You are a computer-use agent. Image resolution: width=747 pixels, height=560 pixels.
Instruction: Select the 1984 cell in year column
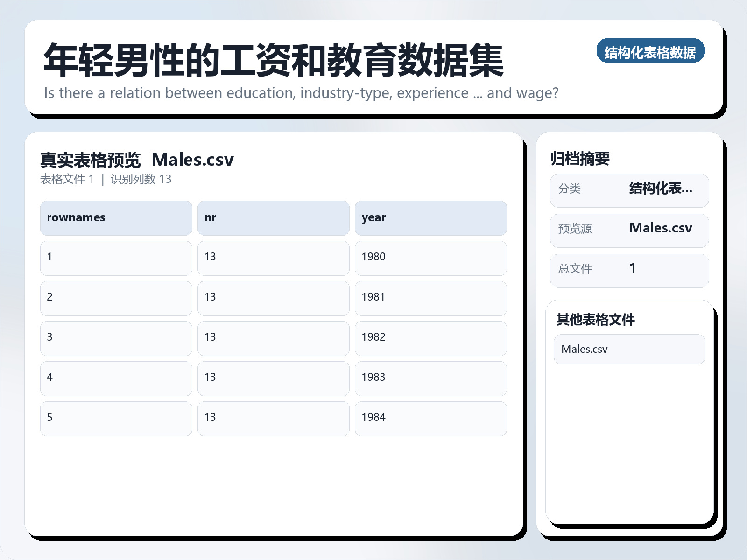[431, 419]
